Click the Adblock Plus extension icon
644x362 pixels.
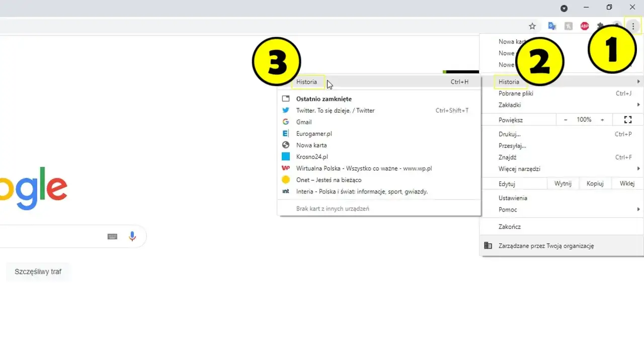pos(585,26)
